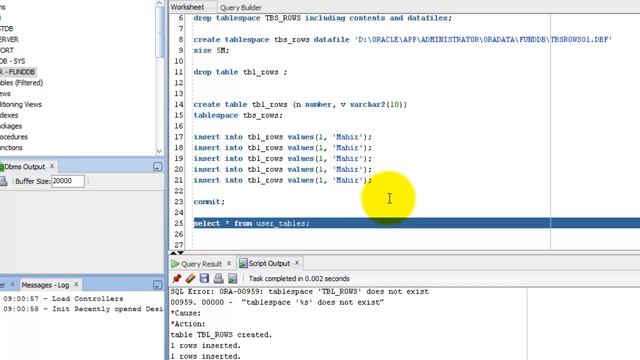Image resolution: width=640 pixels, height=360 pixels.
Task: Open the Script Output tab
Action: (269, 263)
